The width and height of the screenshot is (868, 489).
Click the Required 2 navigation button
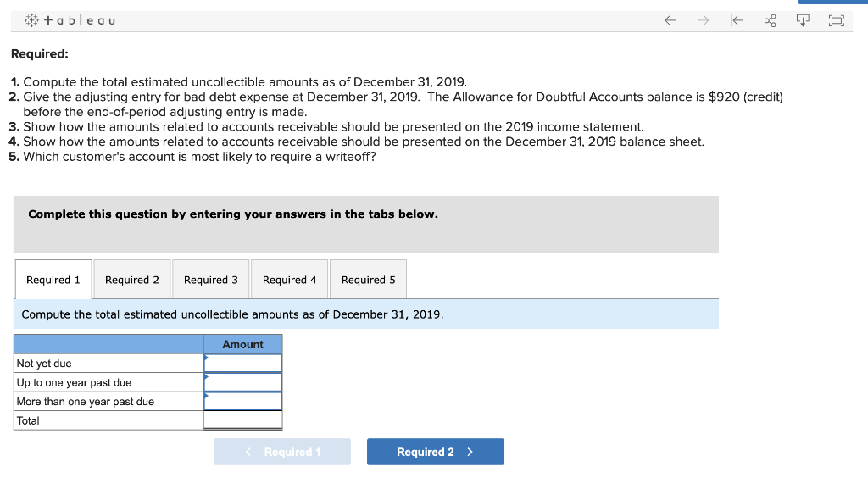(435, 451)
